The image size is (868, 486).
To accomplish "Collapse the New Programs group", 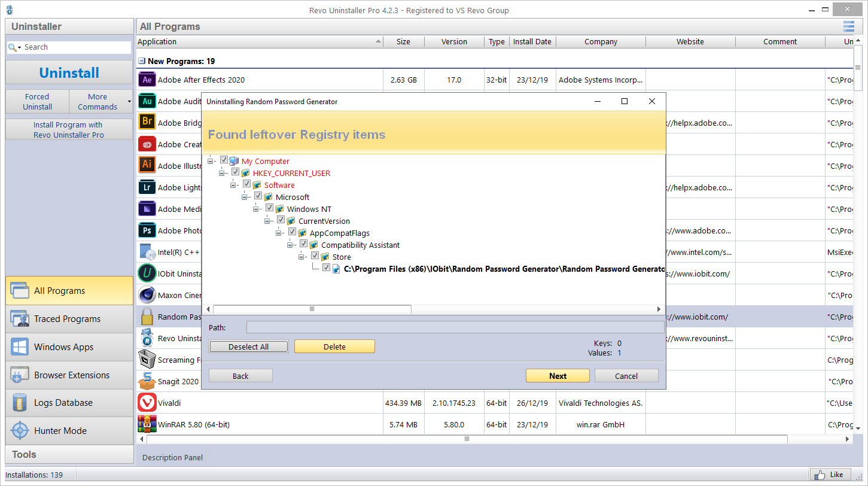I will pos(142,61).
